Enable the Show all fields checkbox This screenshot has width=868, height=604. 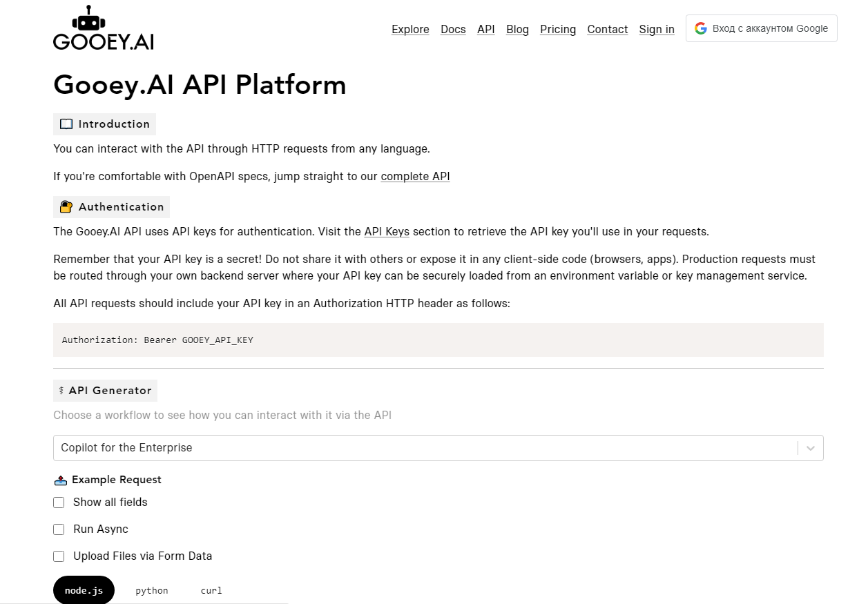point(59,503)
